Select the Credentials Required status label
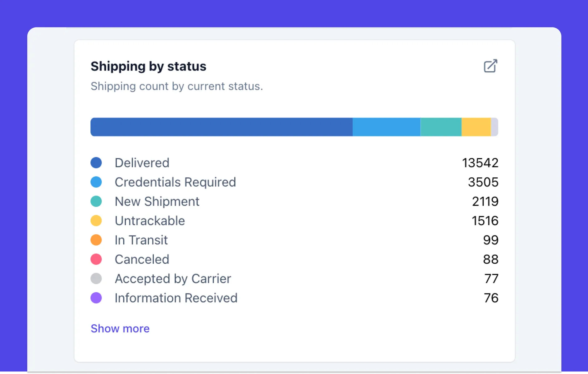Image resolution: width=588 pixels, height=374 pixels. [x=175, y=182]
